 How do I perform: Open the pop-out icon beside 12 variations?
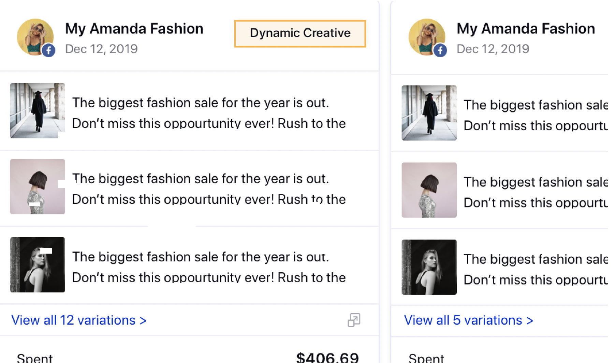pos(354,320)
